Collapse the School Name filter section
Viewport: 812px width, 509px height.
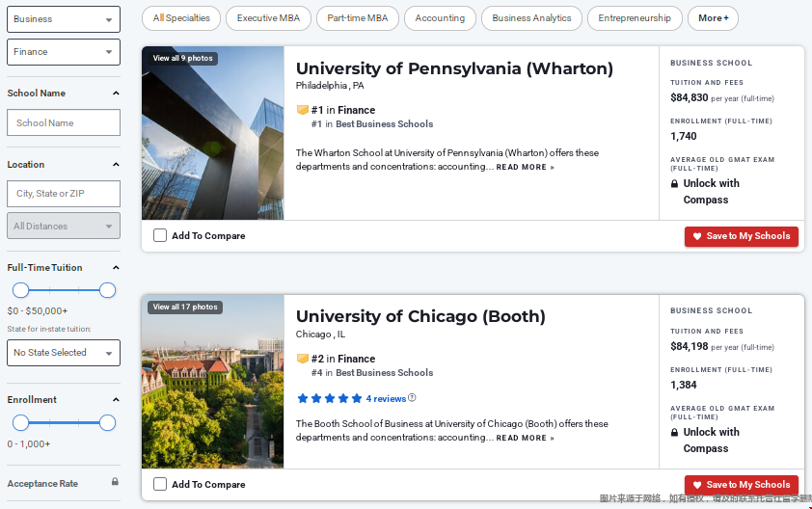tap(116, 94)
